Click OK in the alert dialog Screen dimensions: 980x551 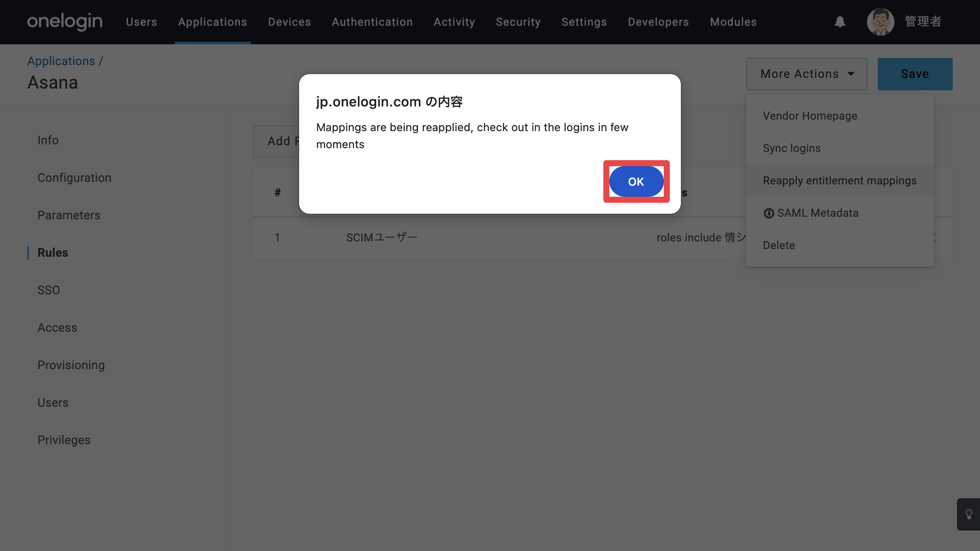(636, 181)
